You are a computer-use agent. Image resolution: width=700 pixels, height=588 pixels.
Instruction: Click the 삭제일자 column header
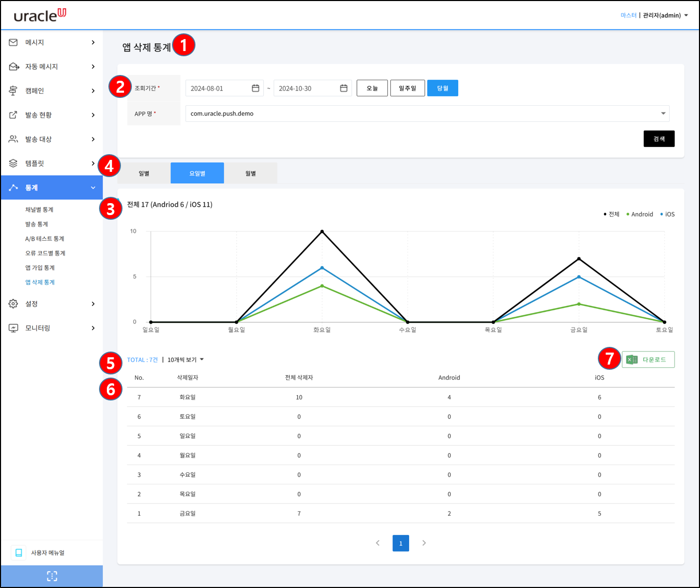point(188,378)
